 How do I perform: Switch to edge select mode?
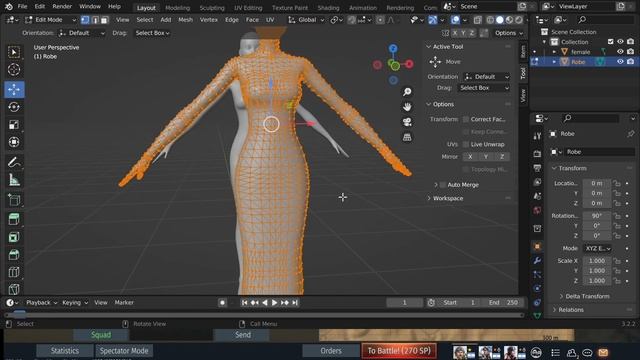(x=95, y=20)
